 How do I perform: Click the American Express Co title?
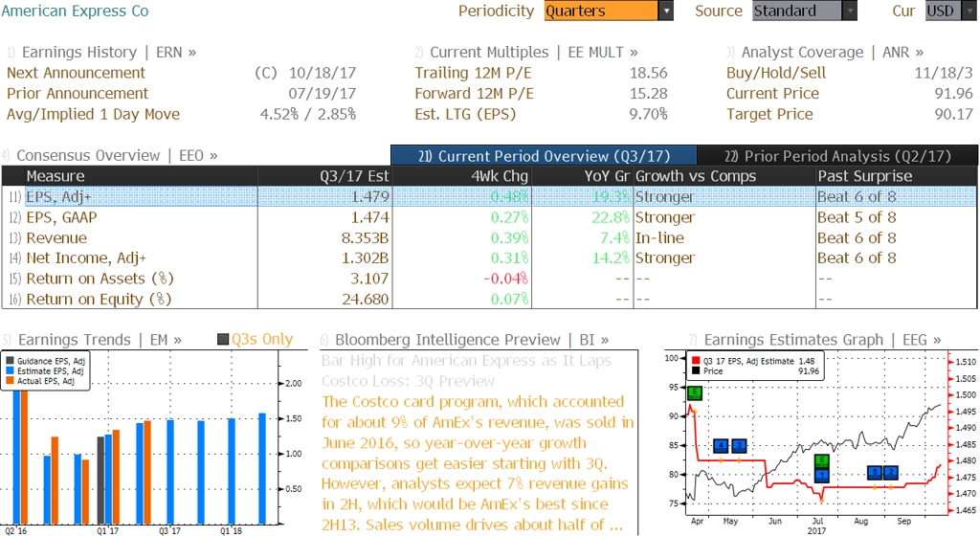[75, 11]
